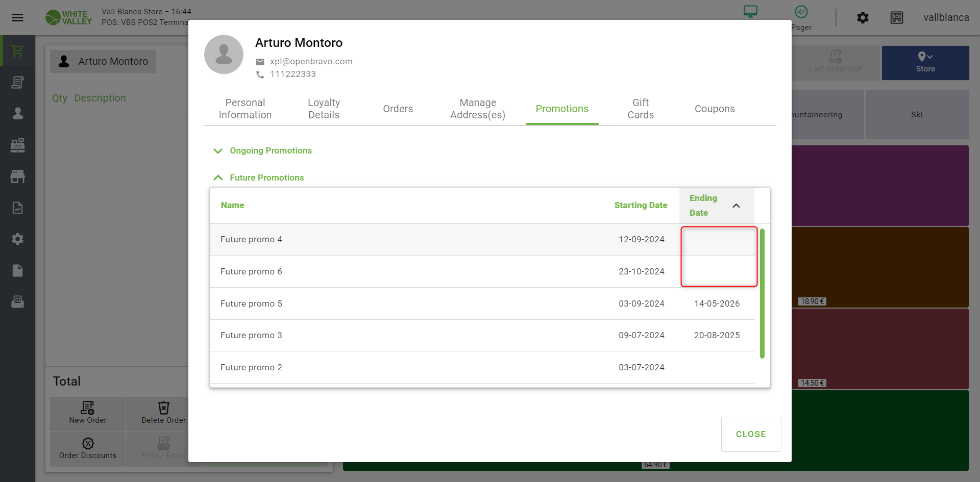The height and width of the screenshot is (482, 980).
Task: Click the Pager icon
Action: [801, 12]
